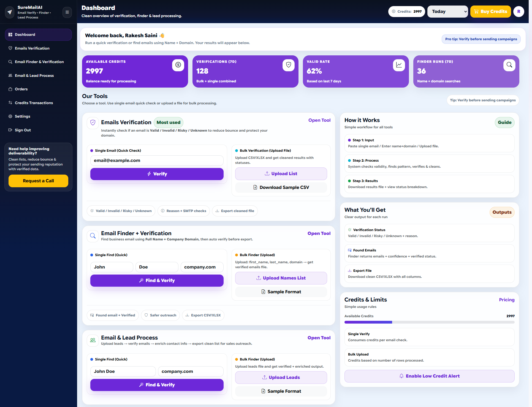Viewport: 532px width, 407px height.
Task: Click Step 3: Results card
Action: (429, 184)
